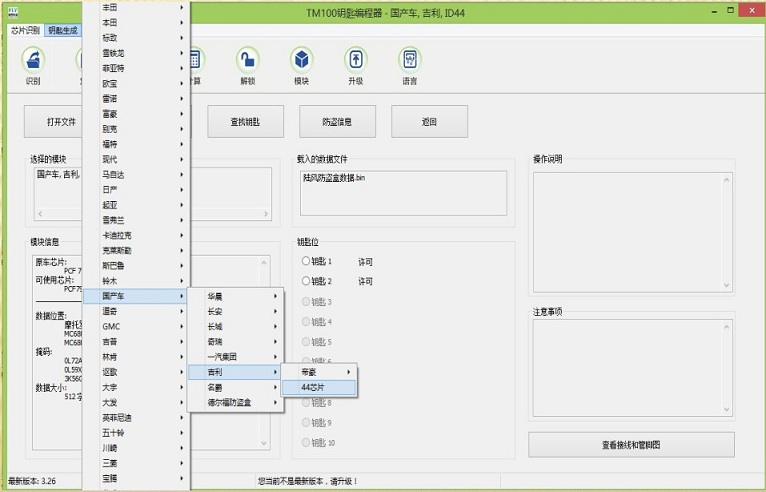The height and width of the screenshot is (492, 766).
Task: Select 长安 in the 国产车 submenu
Action: 235,311
